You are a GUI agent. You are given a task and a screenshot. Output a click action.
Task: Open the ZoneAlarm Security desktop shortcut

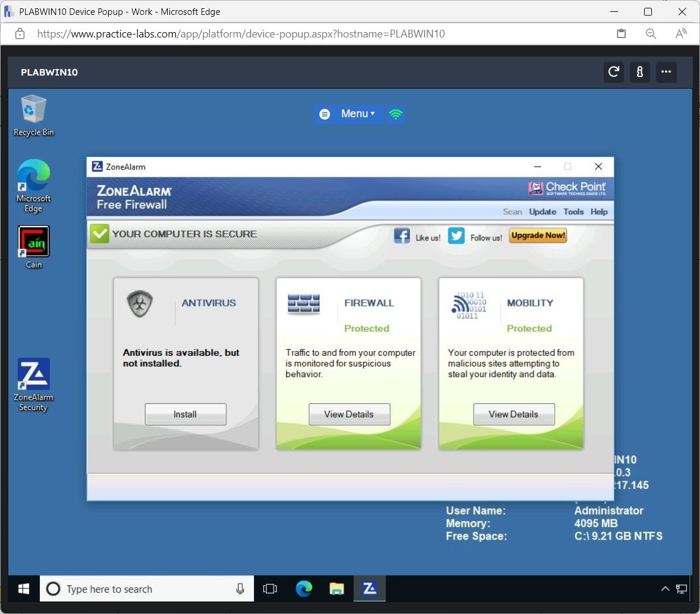tap(33, 375)
